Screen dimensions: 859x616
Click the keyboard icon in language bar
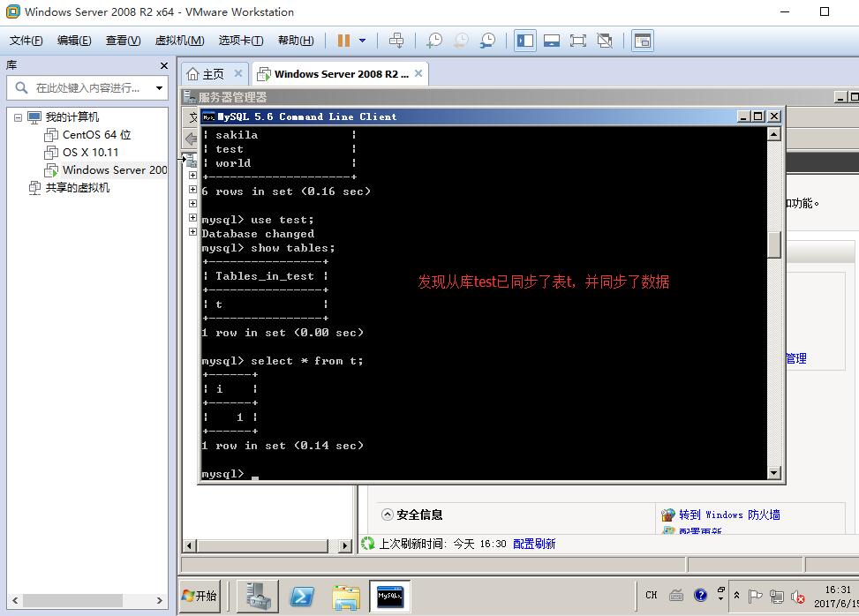pyautogui.click(x=676, y=595)
